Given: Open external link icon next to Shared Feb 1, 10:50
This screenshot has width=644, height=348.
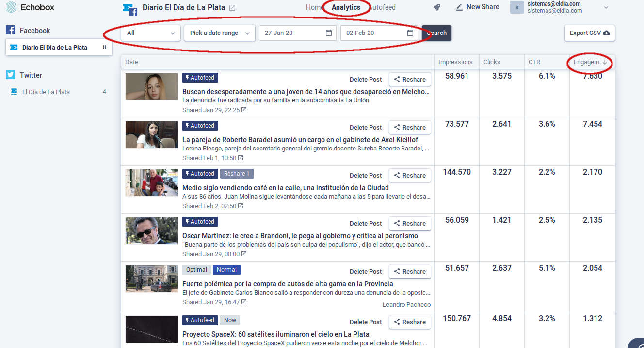Looking at the screenshot, I should point(241,158).
